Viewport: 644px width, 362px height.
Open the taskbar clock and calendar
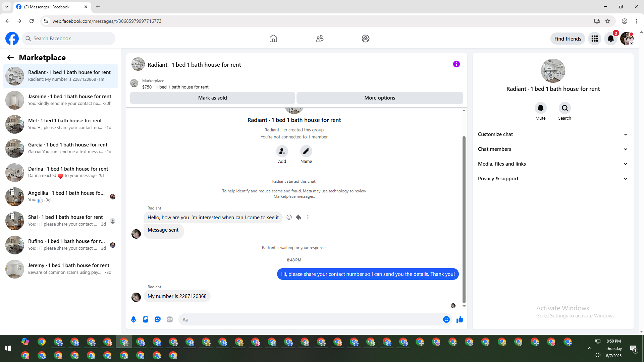pyautogui.click(x=614, y=348)
